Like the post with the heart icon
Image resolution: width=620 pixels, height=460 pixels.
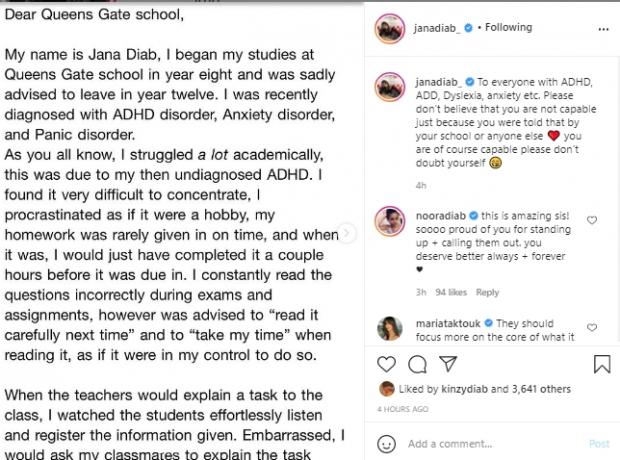click(386, 363)
